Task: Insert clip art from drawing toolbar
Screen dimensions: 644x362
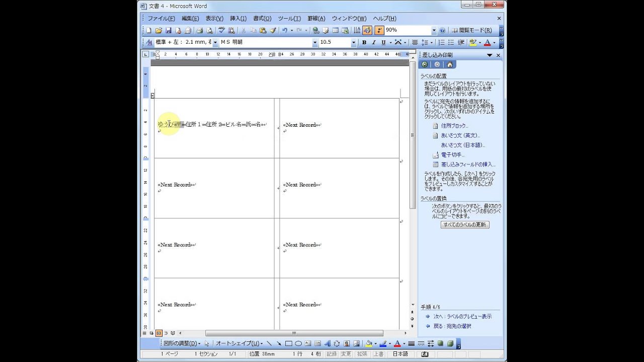Action: 347,343
